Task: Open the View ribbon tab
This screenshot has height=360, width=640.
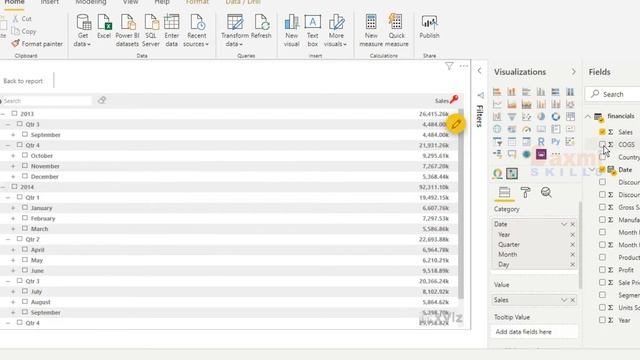Action: point(131,2)
